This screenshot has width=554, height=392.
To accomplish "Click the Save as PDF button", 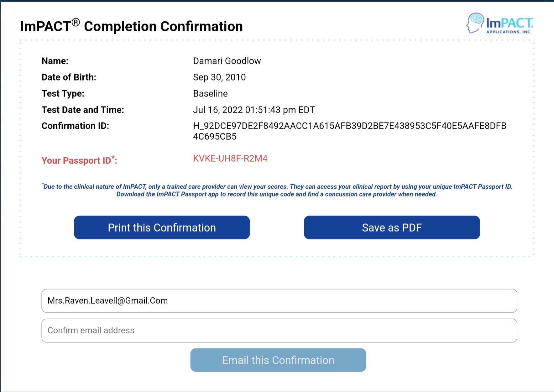I will 392,227.
